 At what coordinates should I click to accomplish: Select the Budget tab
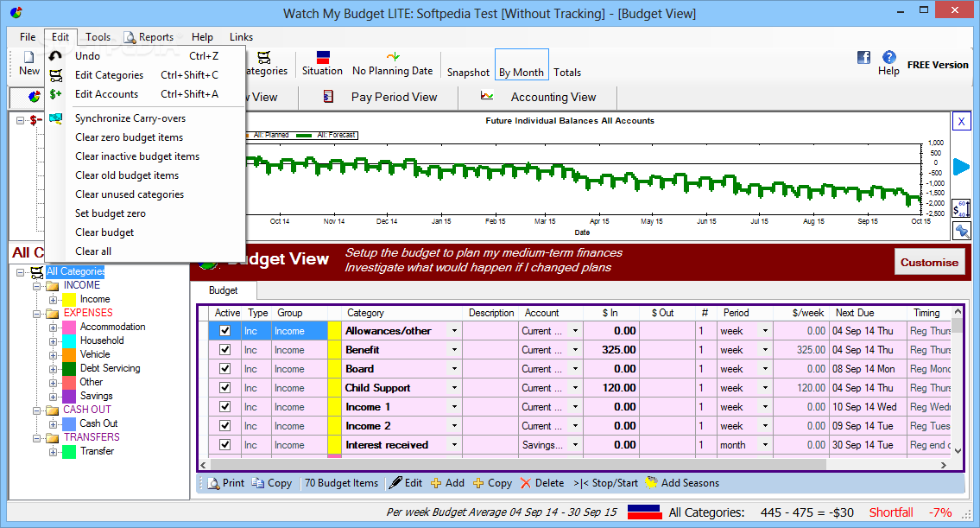click(x=223, y=290)
